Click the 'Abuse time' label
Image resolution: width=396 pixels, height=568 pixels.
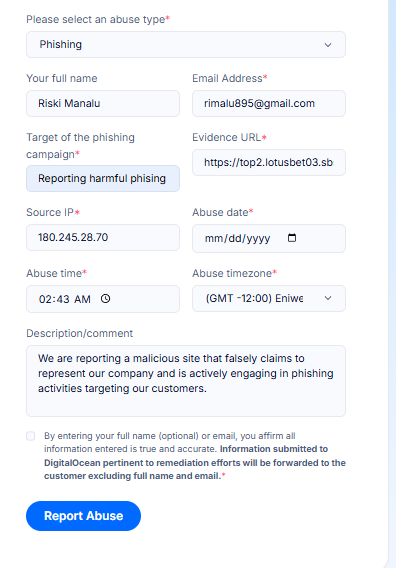pos(56,273)
